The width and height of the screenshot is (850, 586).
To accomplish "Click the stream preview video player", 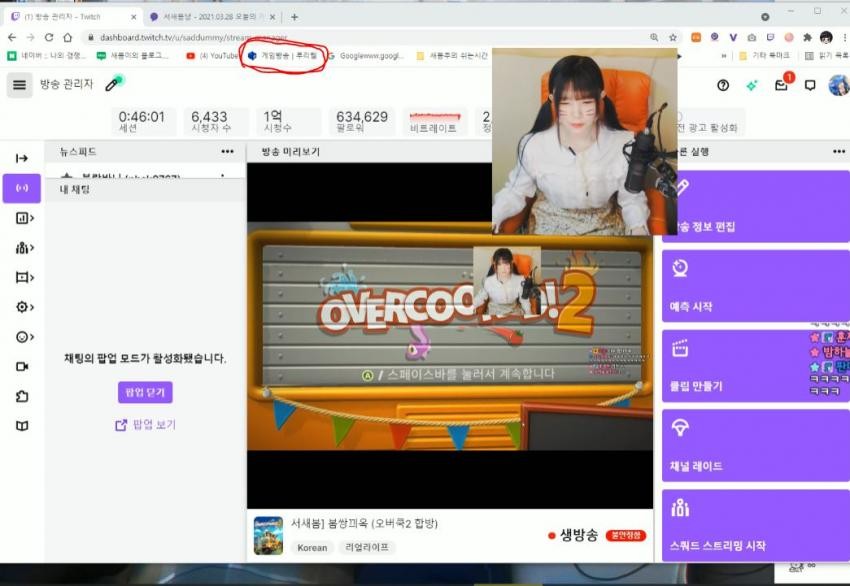I will [450, 336].
